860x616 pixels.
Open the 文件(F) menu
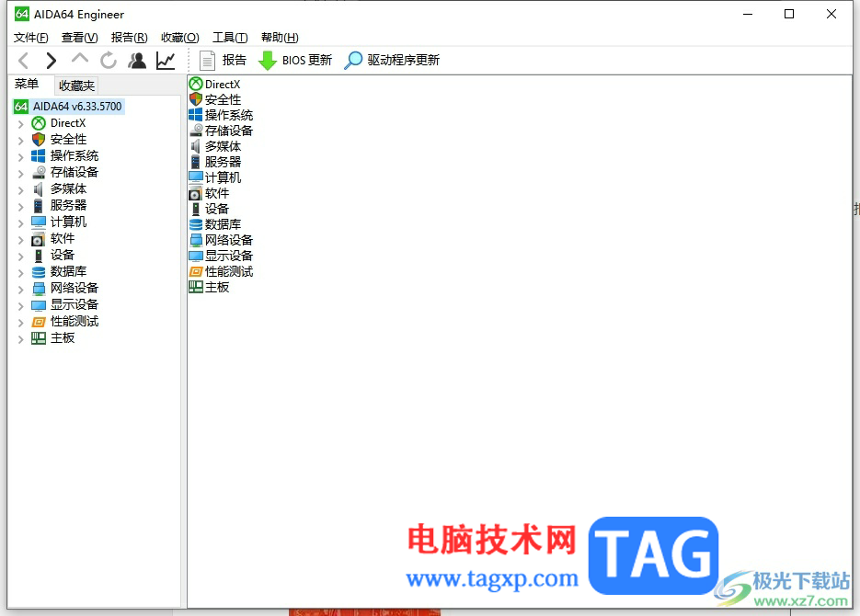point(30,38)
